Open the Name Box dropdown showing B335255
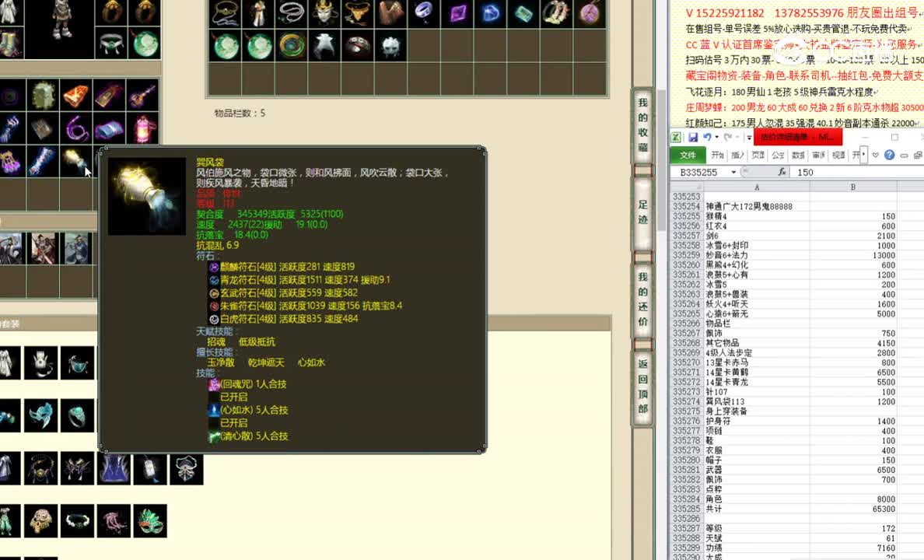The width and height of the screenshot is (924, 560). click(x=733, y=172)
